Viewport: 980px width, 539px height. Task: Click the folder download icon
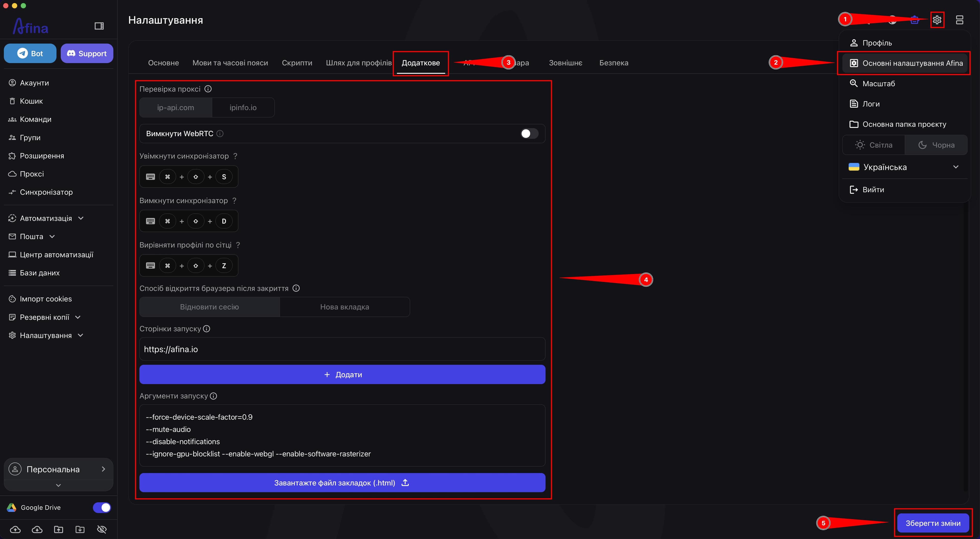coord(80,529)
